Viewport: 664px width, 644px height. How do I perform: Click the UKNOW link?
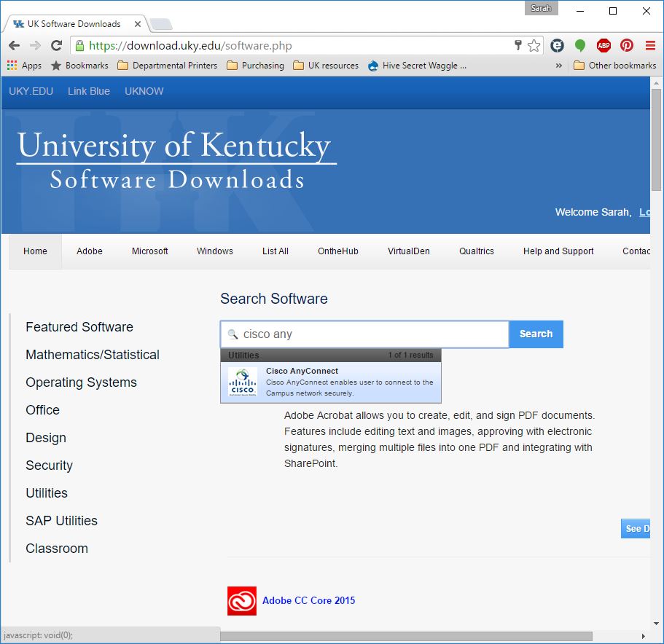point(144,91)
